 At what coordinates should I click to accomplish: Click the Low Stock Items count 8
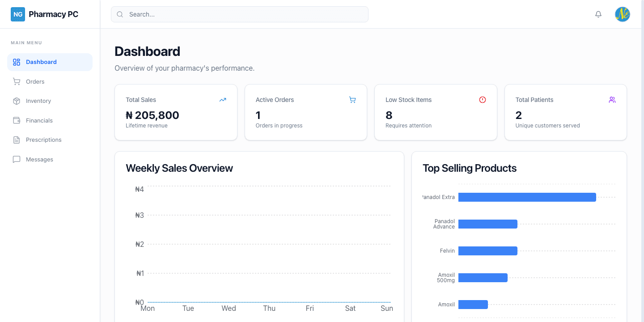coord(389,115)
